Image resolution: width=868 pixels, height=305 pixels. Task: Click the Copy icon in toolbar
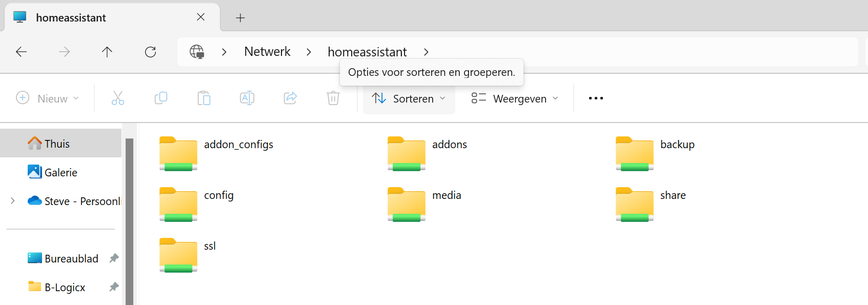(x=161, y=98)
